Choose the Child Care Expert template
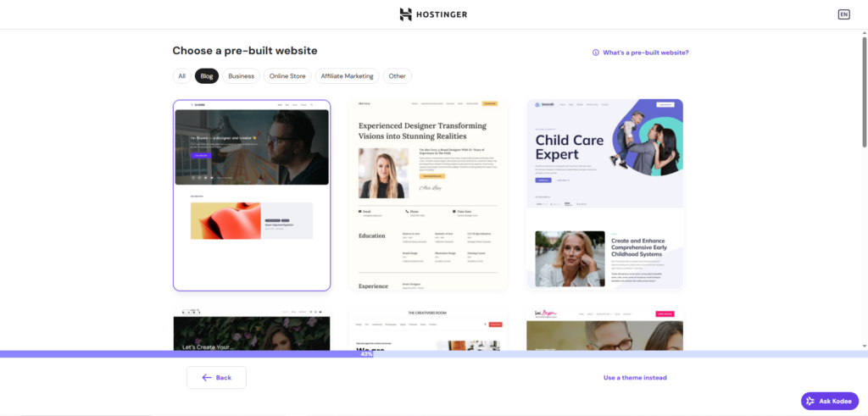The height and width of the screenshot is (416, 868). (x=605, y=195)
